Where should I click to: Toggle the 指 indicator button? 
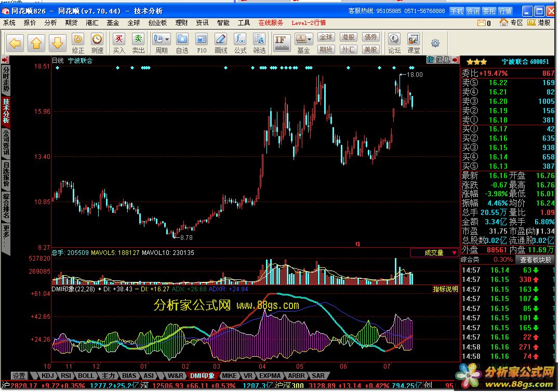(430, 60)
